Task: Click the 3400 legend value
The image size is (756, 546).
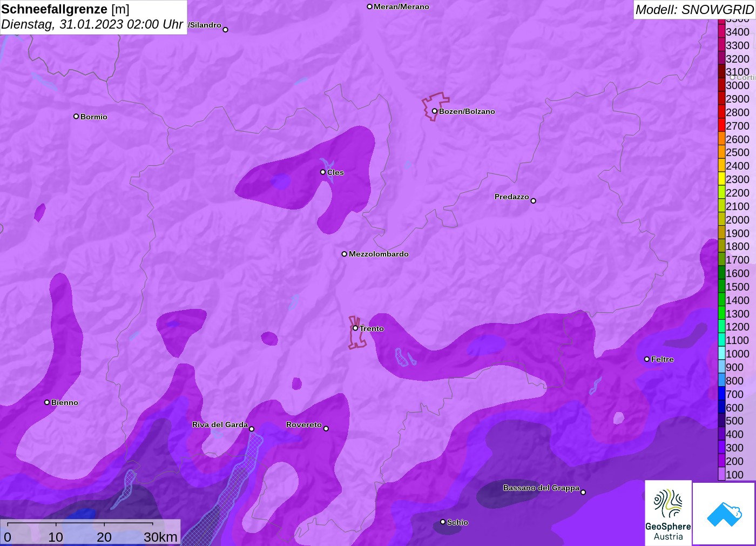Action: [x=738, y=32]
